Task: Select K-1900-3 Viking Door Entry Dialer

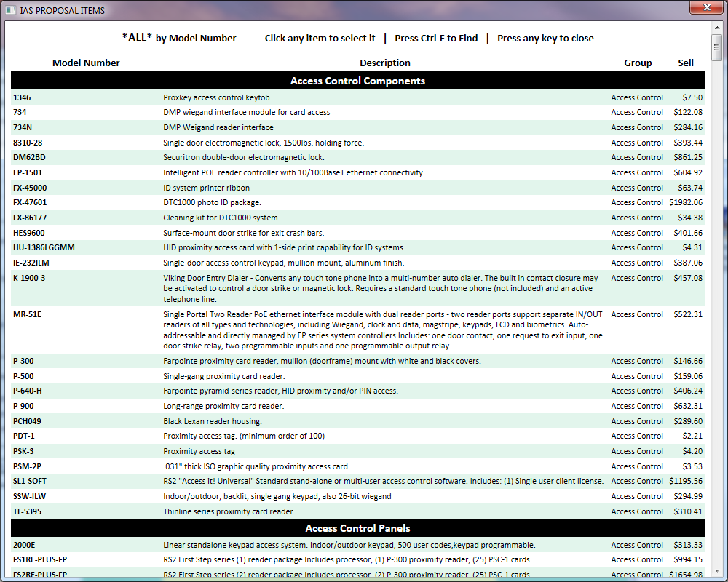Action: click(357, 289)
